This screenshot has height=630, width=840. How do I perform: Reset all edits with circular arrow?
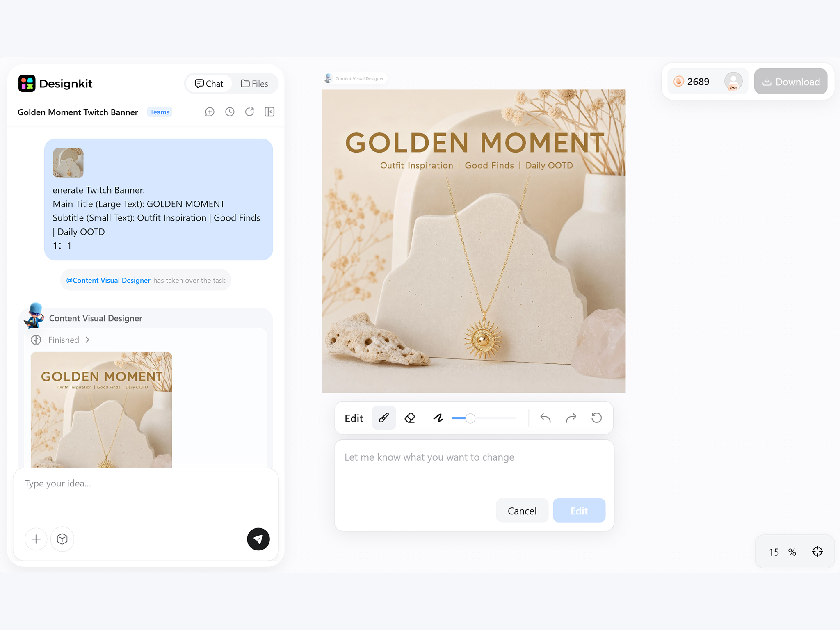click(597, 418)
